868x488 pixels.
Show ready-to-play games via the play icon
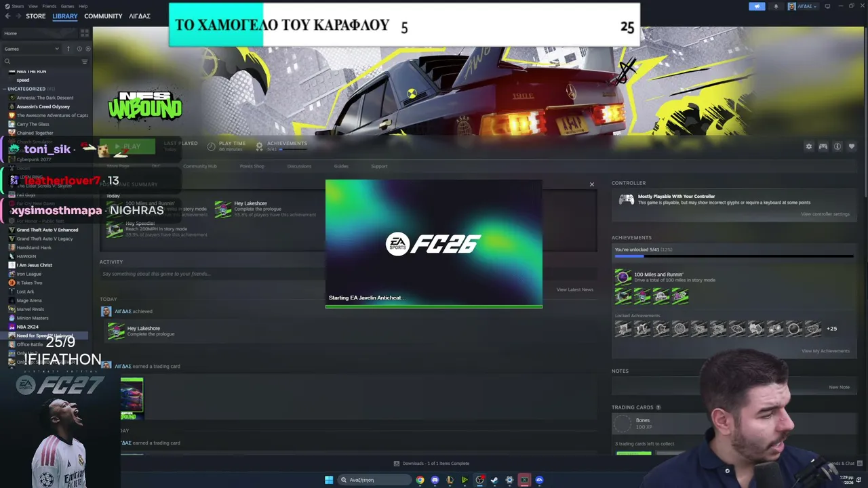87,49
